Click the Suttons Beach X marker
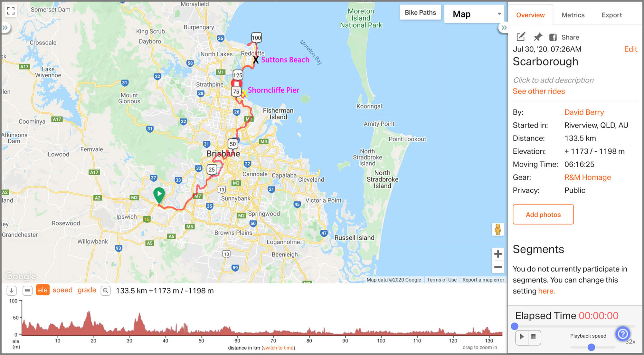This screenshot has height=355, width=644. coord(256,60)
